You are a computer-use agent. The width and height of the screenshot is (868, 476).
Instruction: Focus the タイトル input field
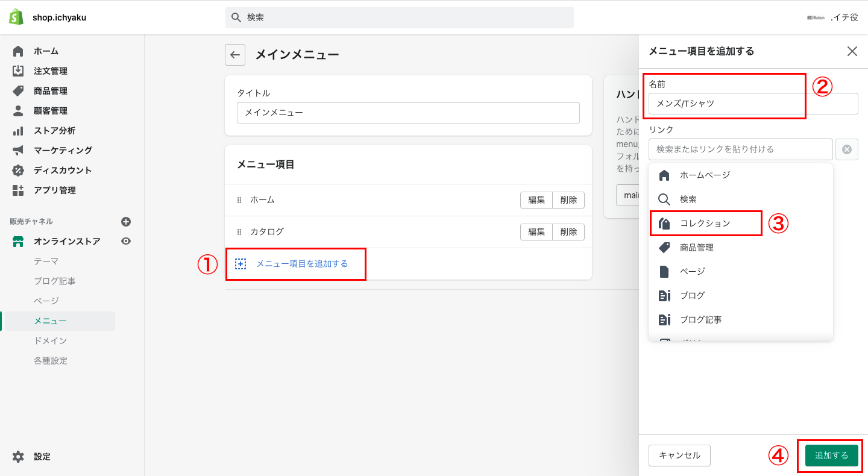pos(408,113)
